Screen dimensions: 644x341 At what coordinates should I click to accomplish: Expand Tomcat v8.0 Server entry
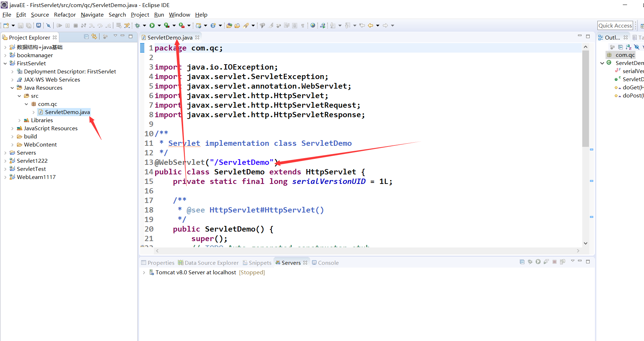tap(144, 273)
